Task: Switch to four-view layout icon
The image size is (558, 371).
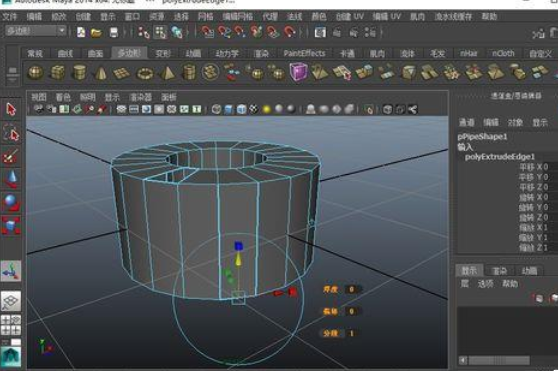Action: click(11, 325)
